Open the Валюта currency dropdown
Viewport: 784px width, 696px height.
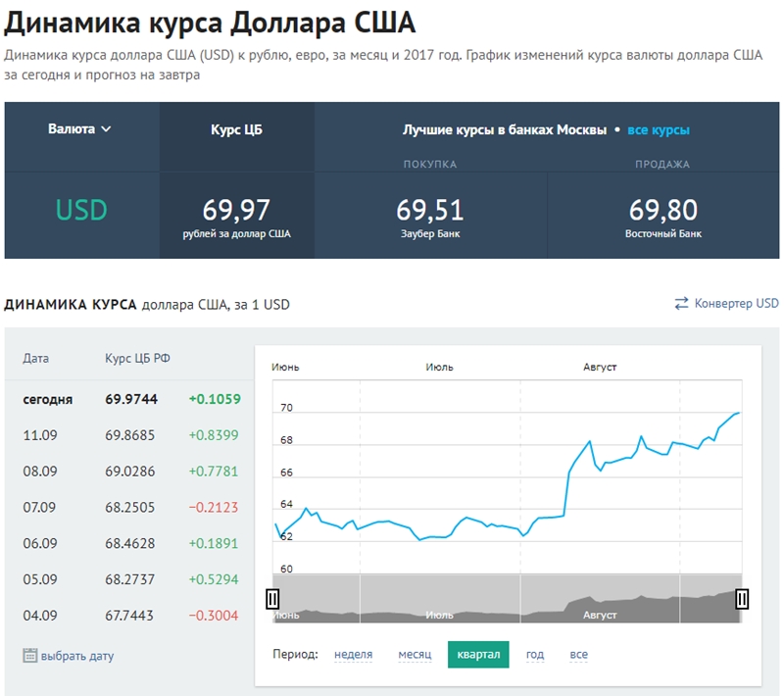pyautogui.click(x=80, y=128)
